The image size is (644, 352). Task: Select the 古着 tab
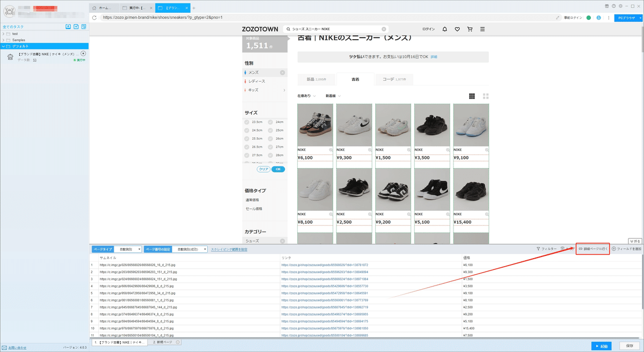(x=355, y=79)
